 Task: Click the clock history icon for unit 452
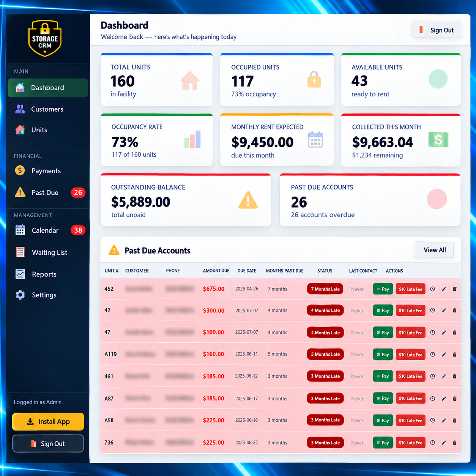coord(433,289)
